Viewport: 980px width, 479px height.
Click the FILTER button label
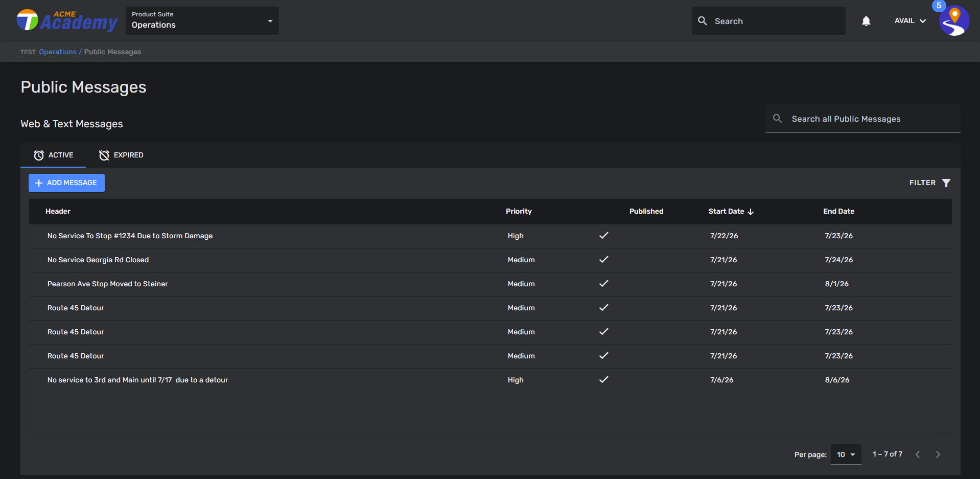[922, 183]
